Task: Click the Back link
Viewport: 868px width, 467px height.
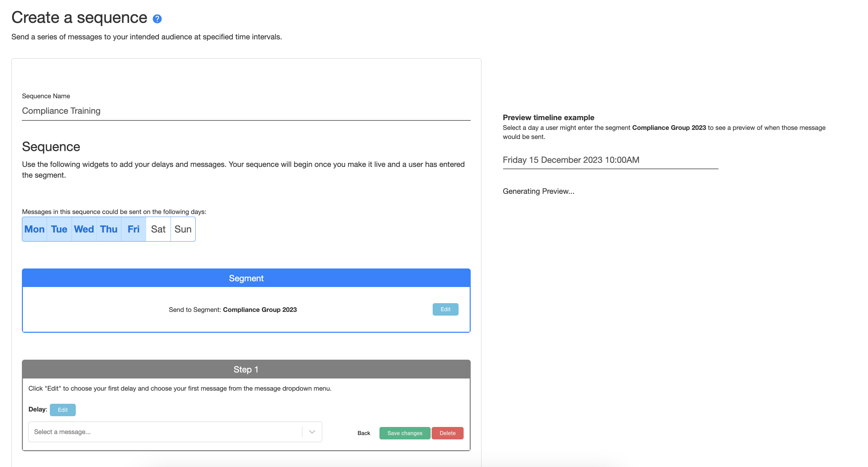Action: coord(364,433)
